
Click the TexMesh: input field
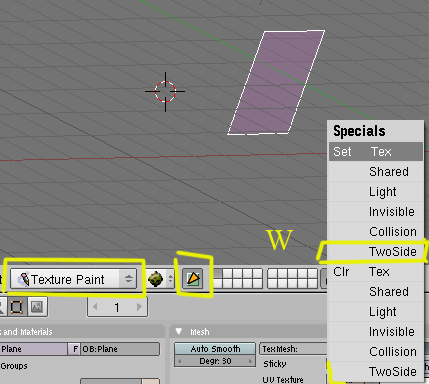293,349
